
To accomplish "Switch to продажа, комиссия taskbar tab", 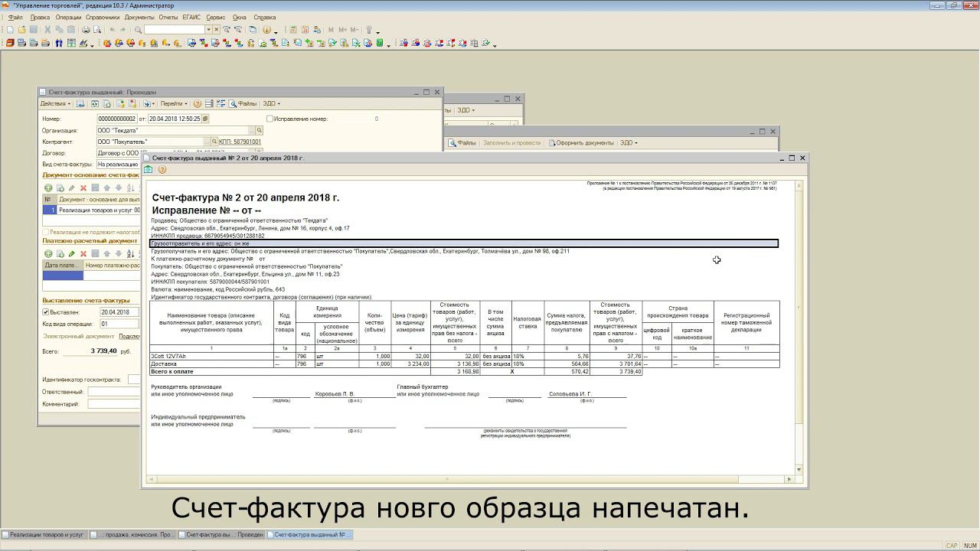I will pyautogui.click(x=133, y=535).
